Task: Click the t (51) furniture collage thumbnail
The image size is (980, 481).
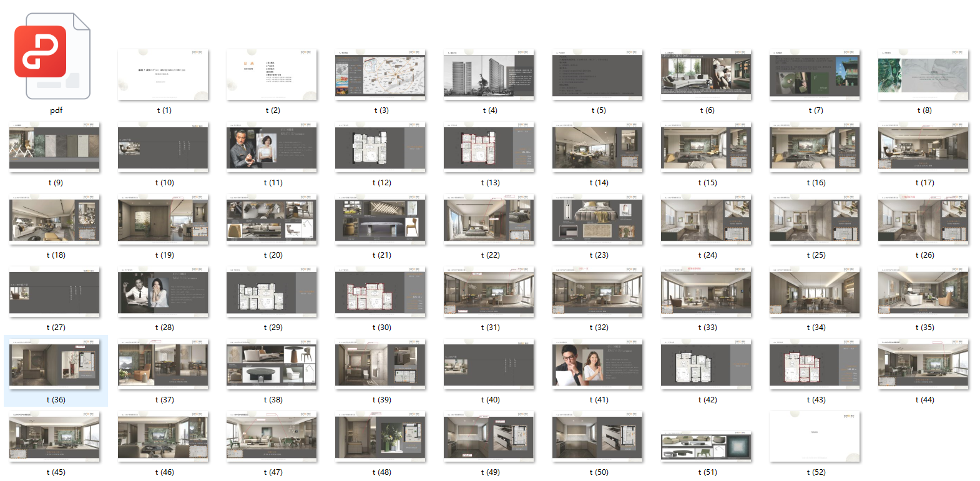Action: pyautogui.click(x=706, y=446)
